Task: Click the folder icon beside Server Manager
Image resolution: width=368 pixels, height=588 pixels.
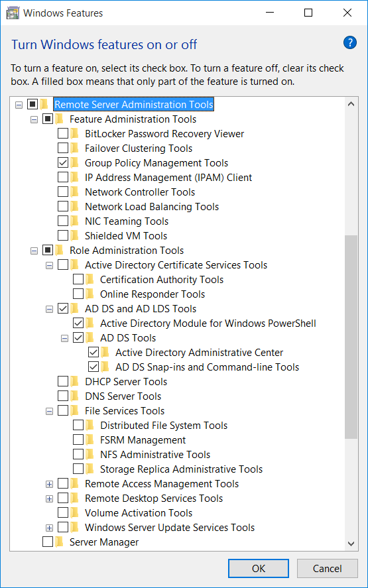Action: 59,542
